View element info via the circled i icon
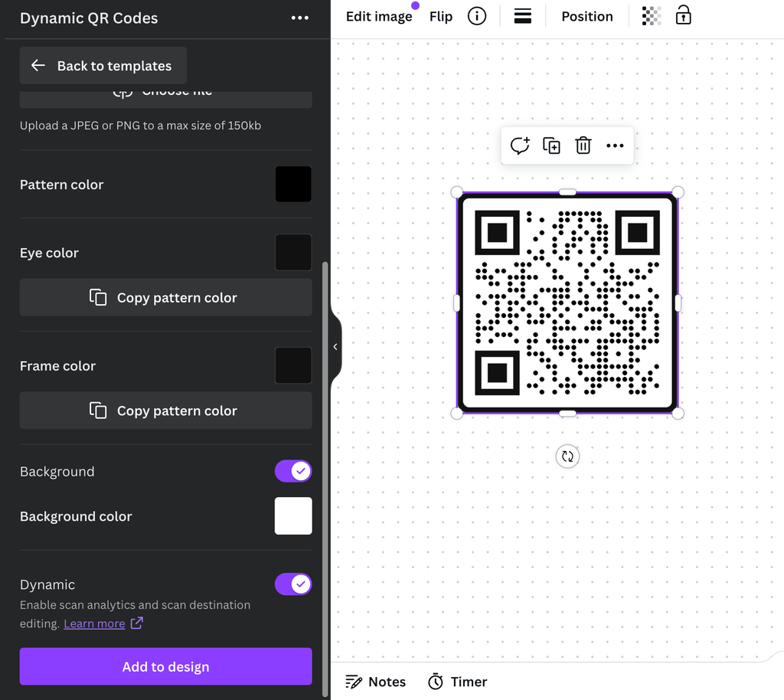The image size is (784, 700). tap(476, 15)
